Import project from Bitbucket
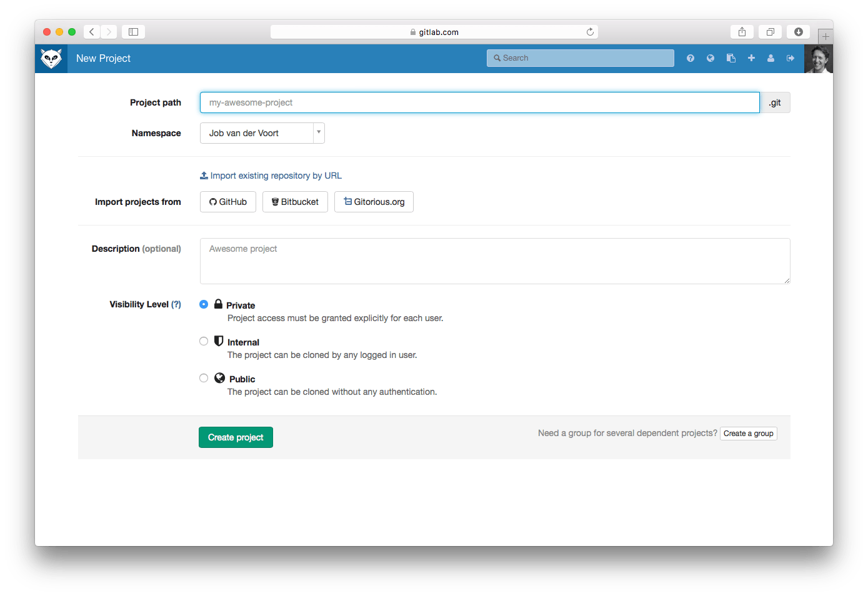Screen dimensions: 868x596 click(x=295, y=202)
